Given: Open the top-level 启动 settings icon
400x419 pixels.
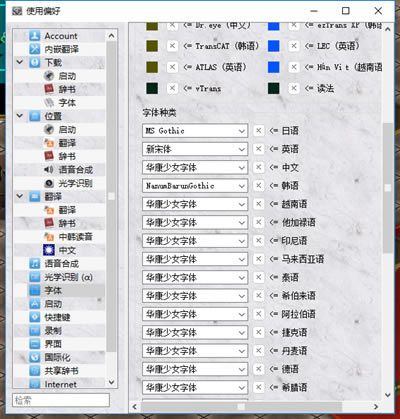Looking at the screenshot, I should [x=35, y=304].
